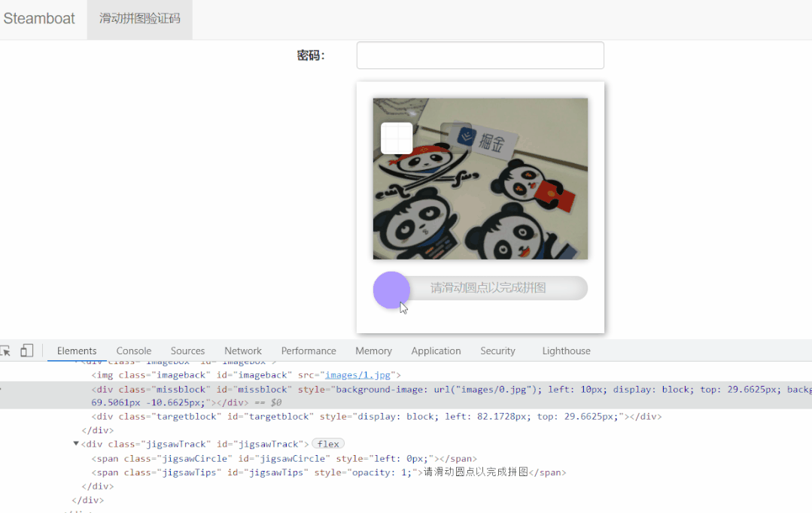
Task: Toggle the device toolbar icon
Action: click(27, 351)
